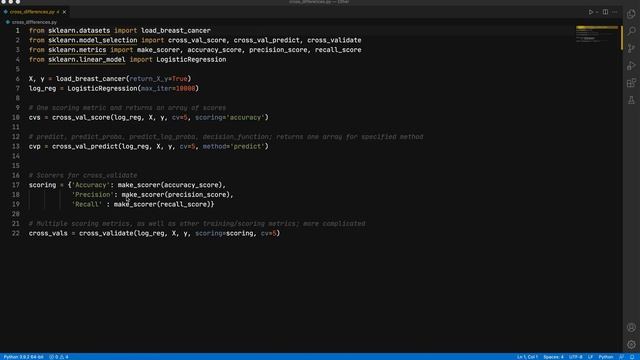Click 'cross_val_score' on import line 2
The image size is (640, 360).
pos(197,40)
